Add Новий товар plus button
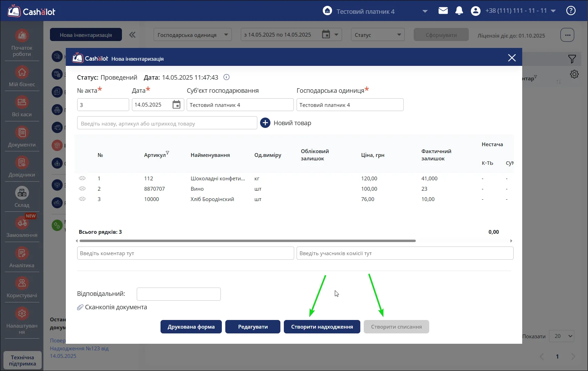This screenshot has width=588, height=371. click(x=265, y=123)
